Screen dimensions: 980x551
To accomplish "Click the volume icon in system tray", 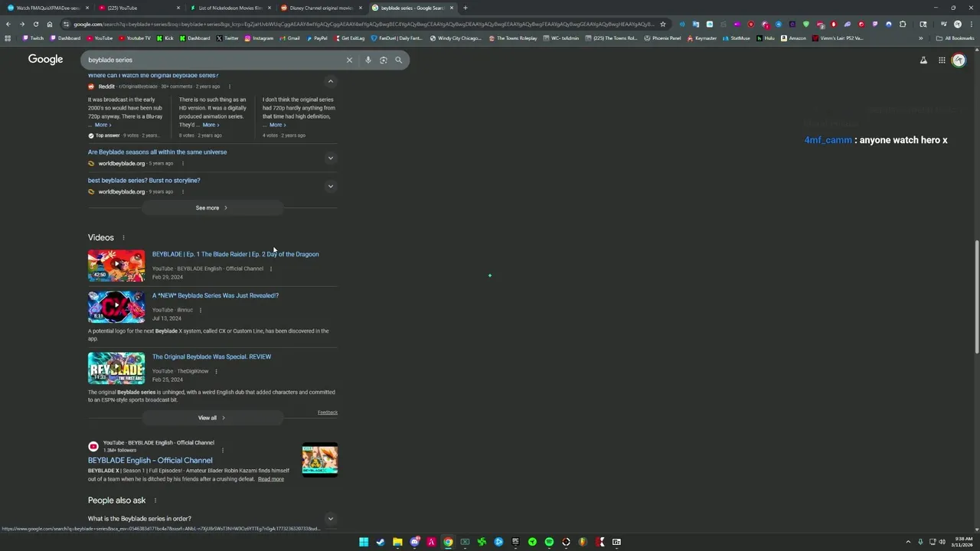I will [942, 542].
